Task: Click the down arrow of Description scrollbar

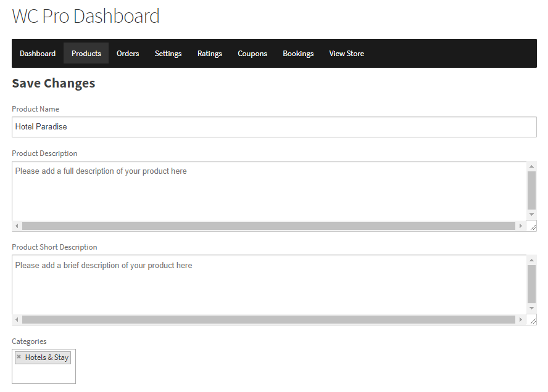Action: [x=532, y=214]
